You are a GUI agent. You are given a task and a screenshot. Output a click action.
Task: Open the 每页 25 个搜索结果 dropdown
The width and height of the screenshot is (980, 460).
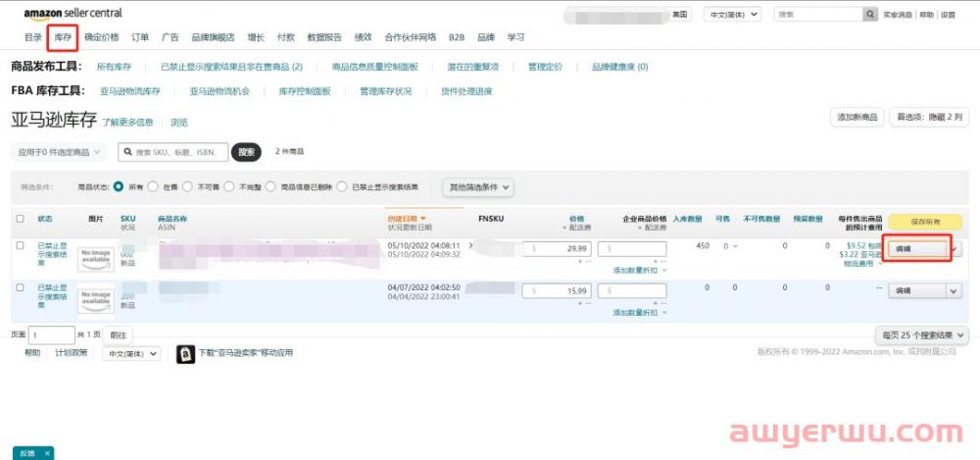921,335
